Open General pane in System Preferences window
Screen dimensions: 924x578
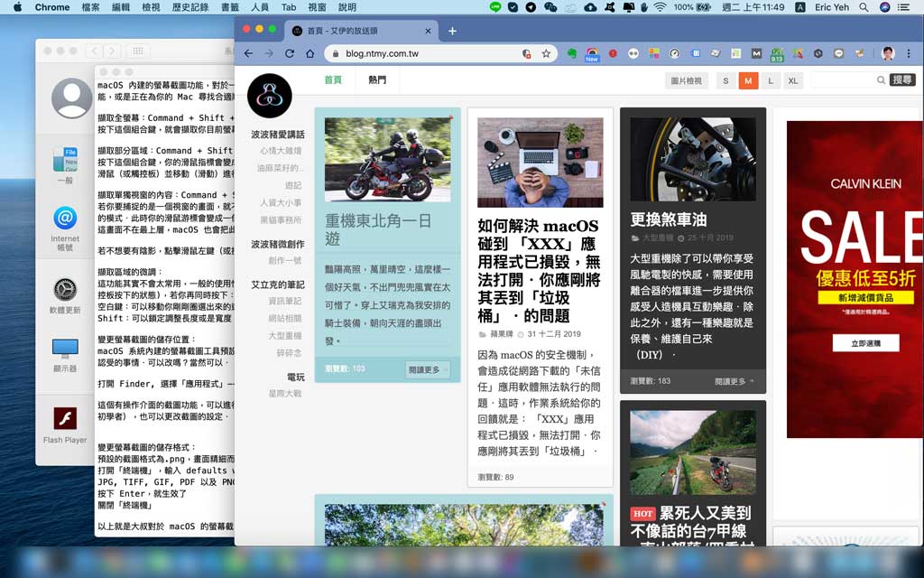(65, 165)
